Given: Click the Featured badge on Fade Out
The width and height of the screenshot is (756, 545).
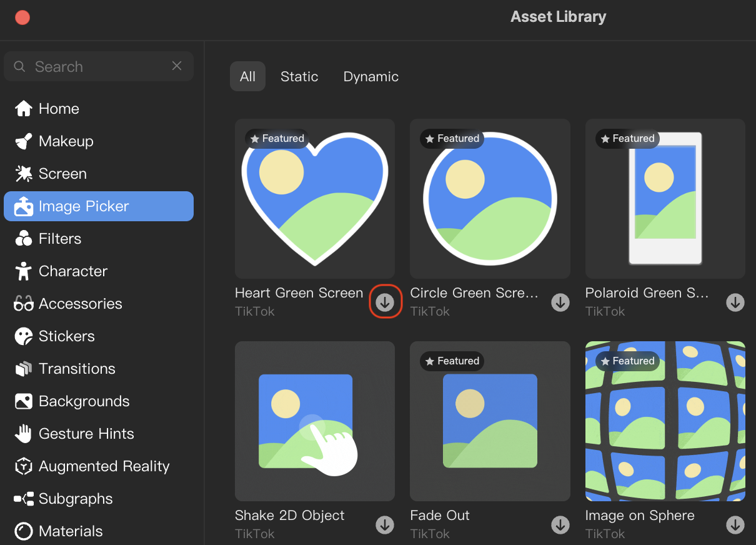Looking at the screenshot, I should point(452,361).
